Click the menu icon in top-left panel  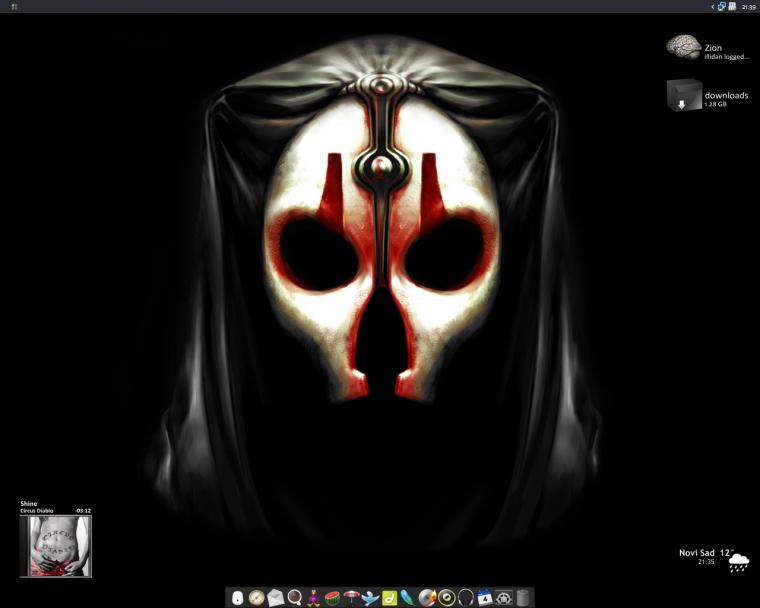click(15, 7)
